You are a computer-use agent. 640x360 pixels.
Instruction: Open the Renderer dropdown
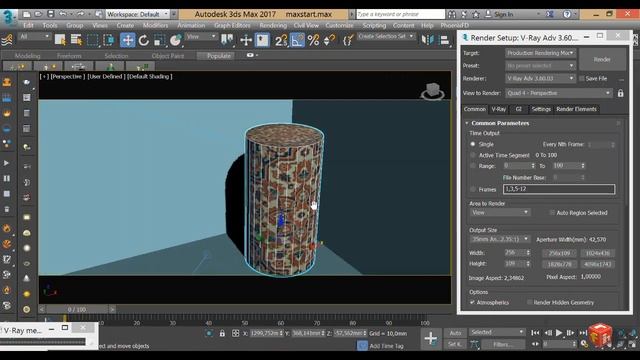click(x=540, y=78)
